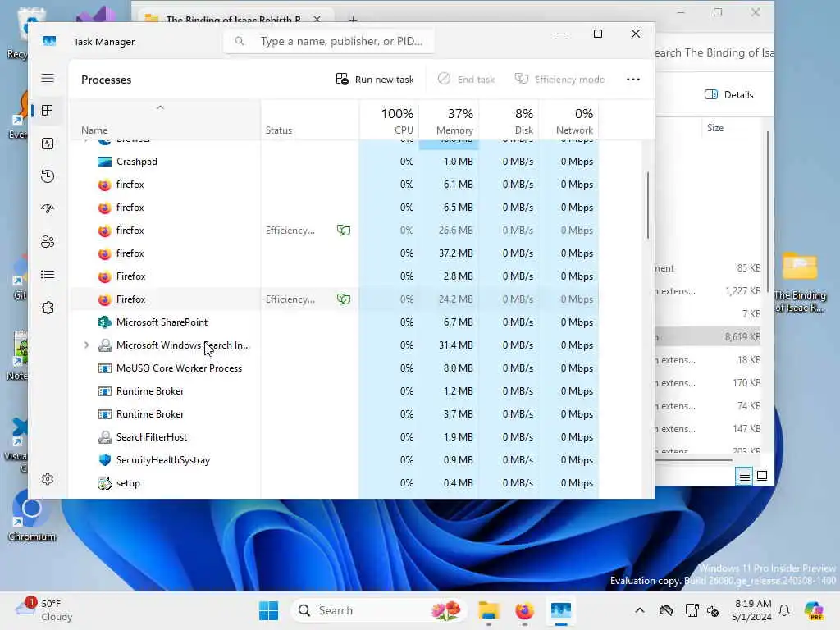Open clock showing 8:19 AM
840x630 pixels.
click(752, 610)
